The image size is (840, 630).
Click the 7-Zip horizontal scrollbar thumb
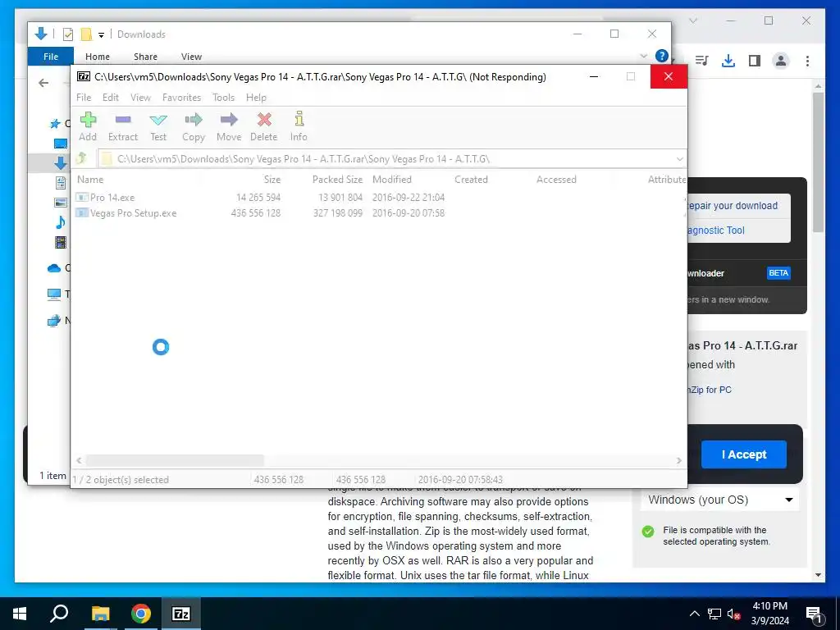point(176,460)
